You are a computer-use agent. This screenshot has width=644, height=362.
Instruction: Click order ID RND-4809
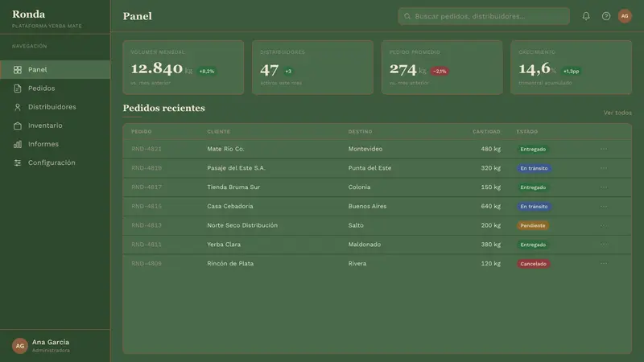147,264
